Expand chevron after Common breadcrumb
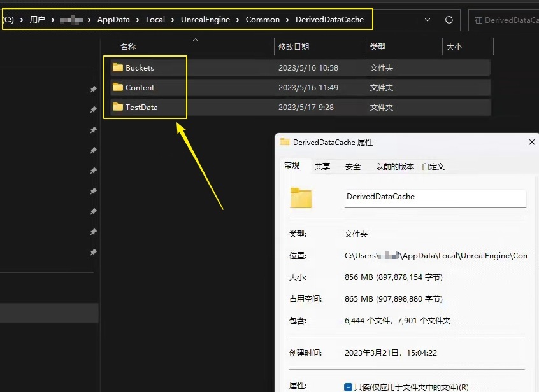Image resolution: width=539 pixels, height=392 pixels. 287,20
